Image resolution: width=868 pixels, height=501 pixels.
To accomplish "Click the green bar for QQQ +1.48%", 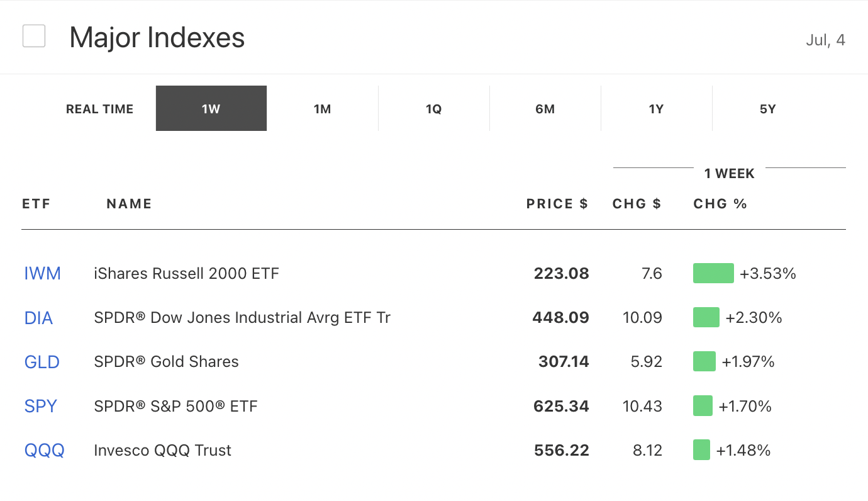I will click(701, 449).
